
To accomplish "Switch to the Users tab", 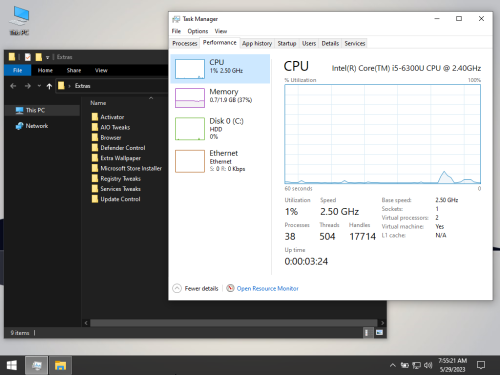I will tap(309, 43).
